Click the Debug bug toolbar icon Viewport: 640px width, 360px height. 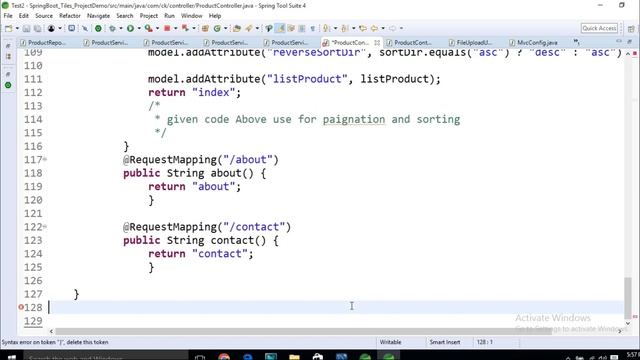(112, 28)
